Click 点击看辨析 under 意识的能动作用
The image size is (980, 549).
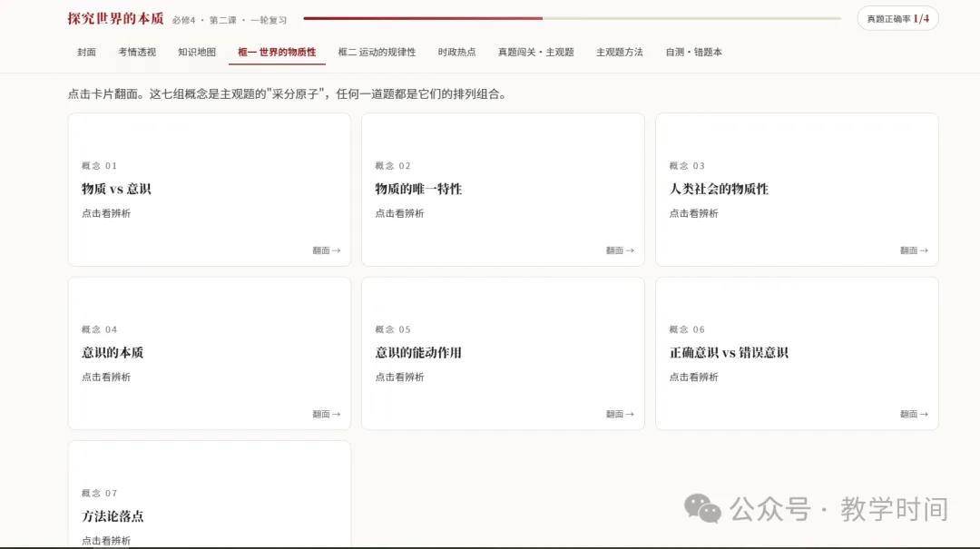click(399, 377)
